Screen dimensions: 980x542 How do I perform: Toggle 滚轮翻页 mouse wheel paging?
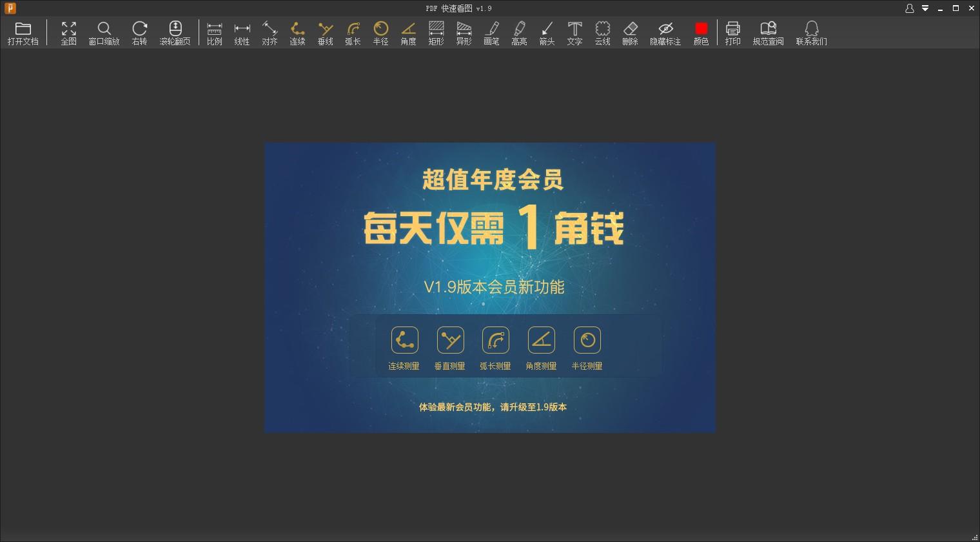tap(175, 34)
